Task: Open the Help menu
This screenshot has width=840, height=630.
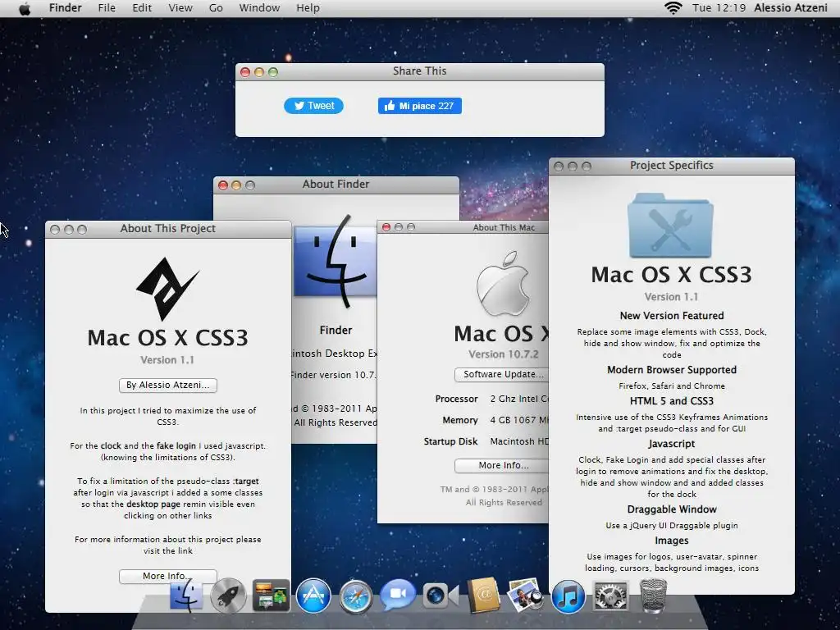Action: point(308,8)
